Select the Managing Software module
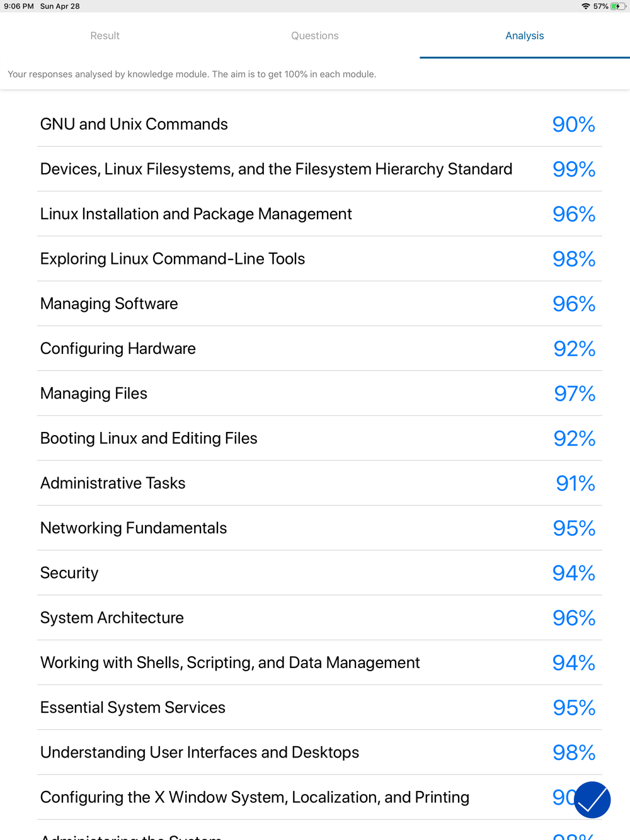This screenshot has width=630, height=840. tap(319, 304)
